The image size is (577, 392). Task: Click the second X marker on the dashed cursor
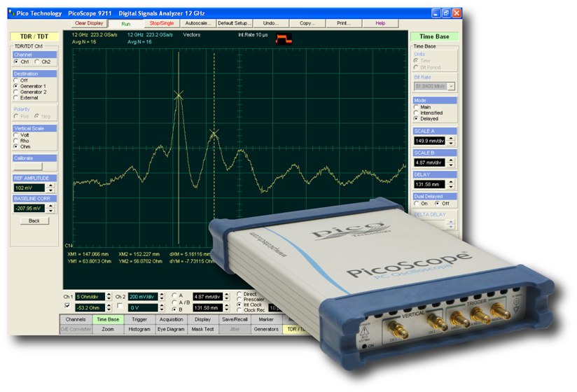coord(214,132)
